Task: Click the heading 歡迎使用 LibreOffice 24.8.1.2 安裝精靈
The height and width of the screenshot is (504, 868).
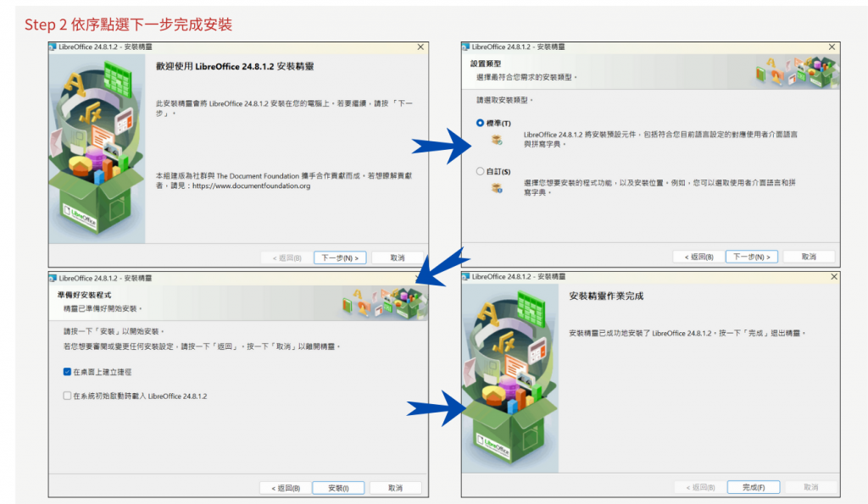Action: click(x=235, y=66)
